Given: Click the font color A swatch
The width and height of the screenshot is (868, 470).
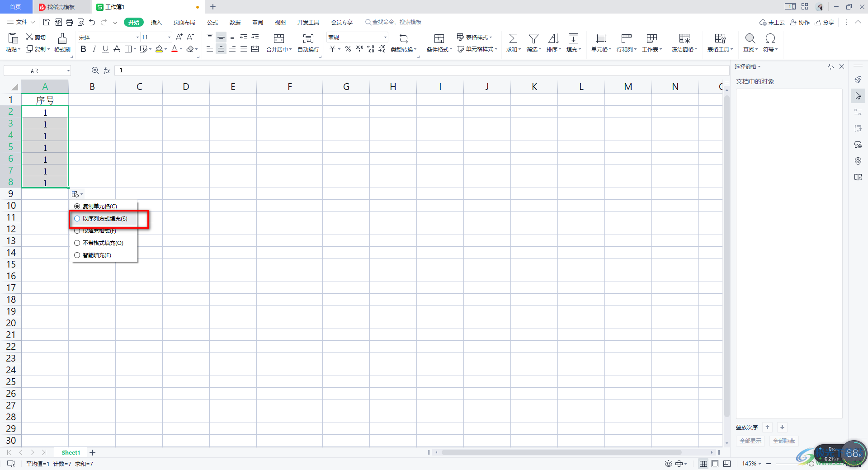Looking at the screenshot, I should 175,49.
